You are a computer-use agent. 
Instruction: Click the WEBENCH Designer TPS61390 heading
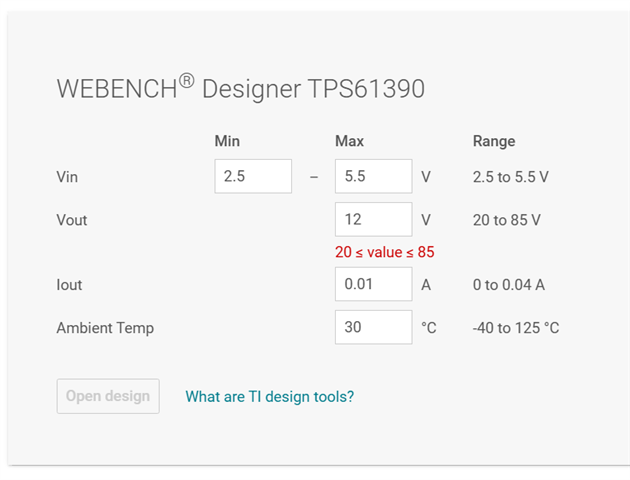240,89
